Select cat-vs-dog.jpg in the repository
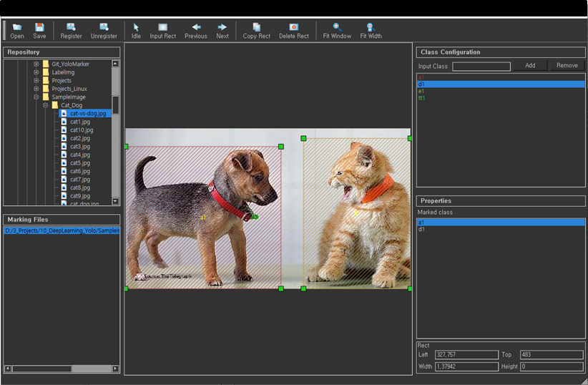 click(x=88, y=113)
